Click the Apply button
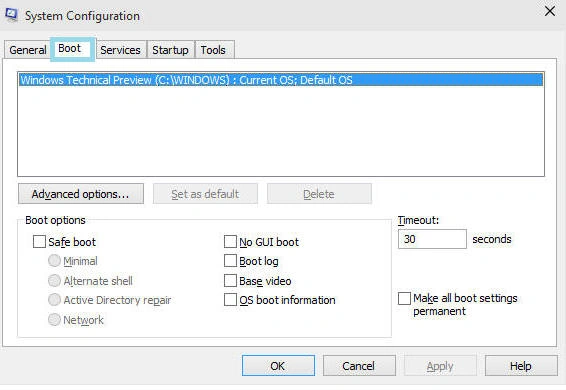The width and height of the screenshot is (566, 390). click(440, 365)
